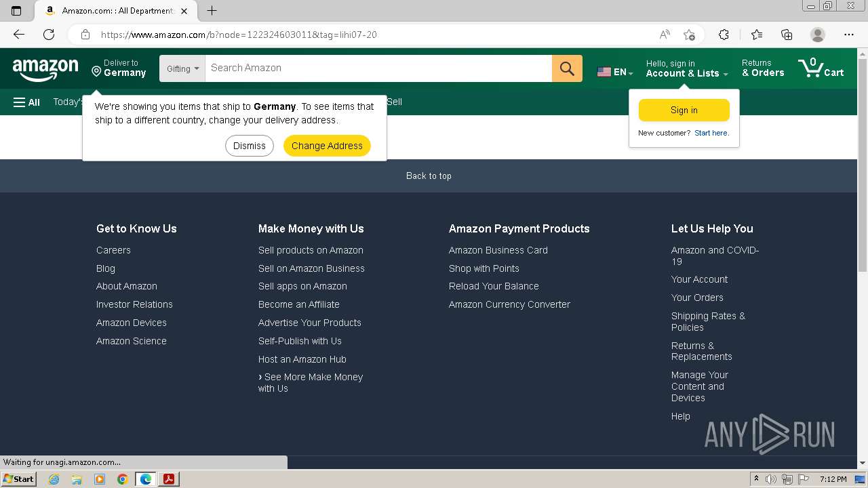Click Become an Affiliate
868x488 pixels.
[x=299, y=304]
